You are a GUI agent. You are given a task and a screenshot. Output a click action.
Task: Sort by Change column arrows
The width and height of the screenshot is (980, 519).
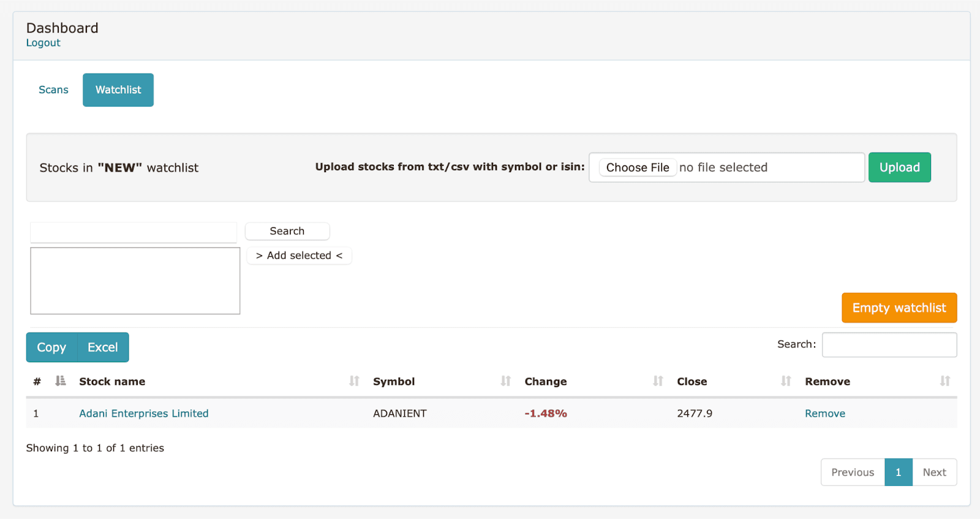(658, 381)
